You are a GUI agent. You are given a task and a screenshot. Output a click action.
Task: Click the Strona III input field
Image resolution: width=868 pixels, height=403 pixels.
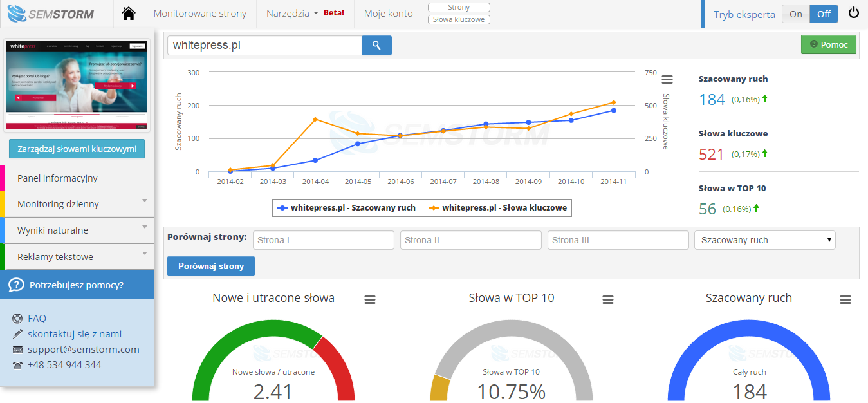(618, 240)
